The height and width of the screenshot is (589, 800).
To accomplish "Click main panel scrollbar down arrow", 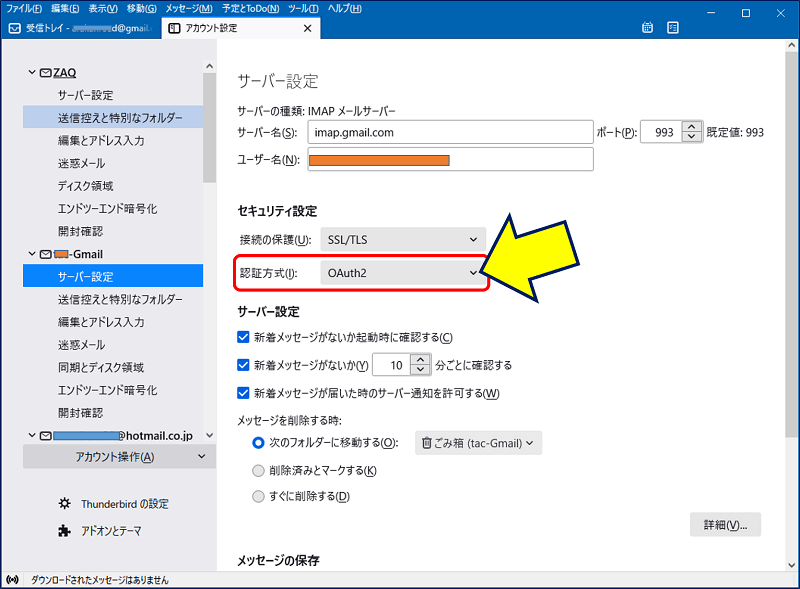I will pos(791,565).
